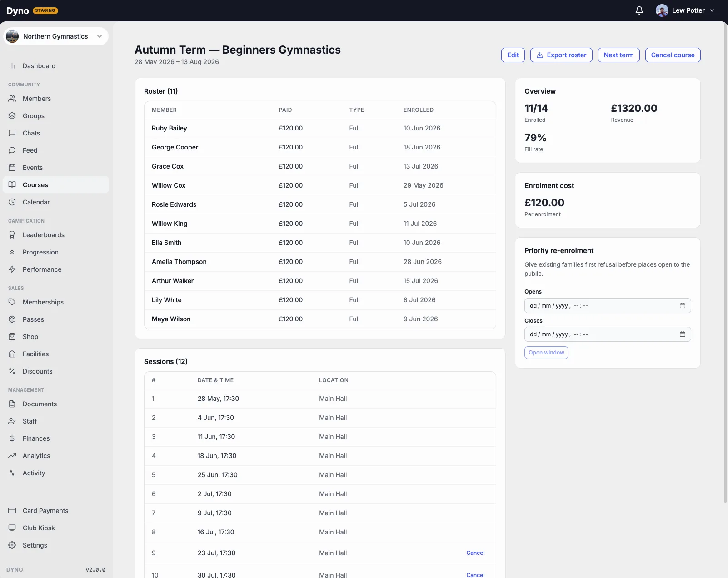Click the Analytics trend icon
This screenshot has height=578, width=728.
point(12,456)
